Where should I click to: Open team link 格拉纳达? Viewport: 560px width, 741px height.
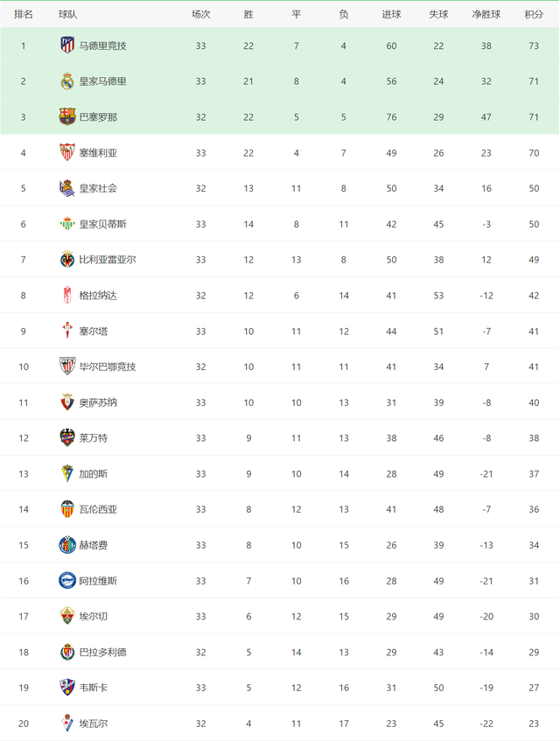point(98,296)
